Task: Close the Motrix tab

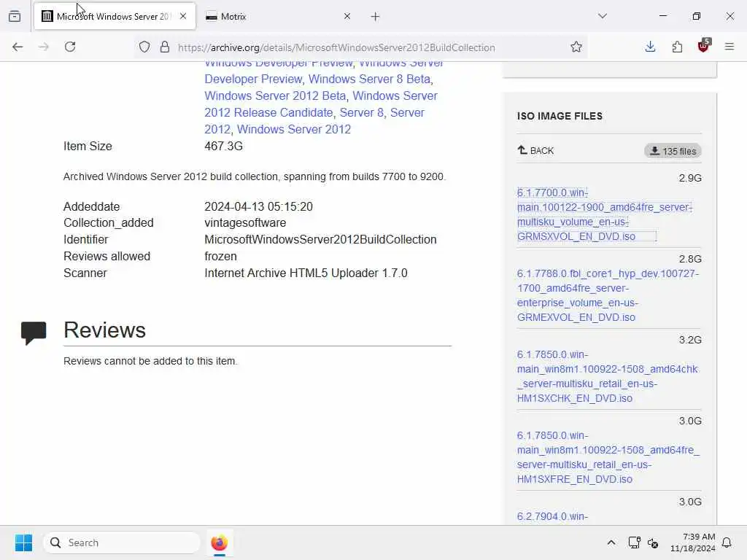Action: (347, 16)
